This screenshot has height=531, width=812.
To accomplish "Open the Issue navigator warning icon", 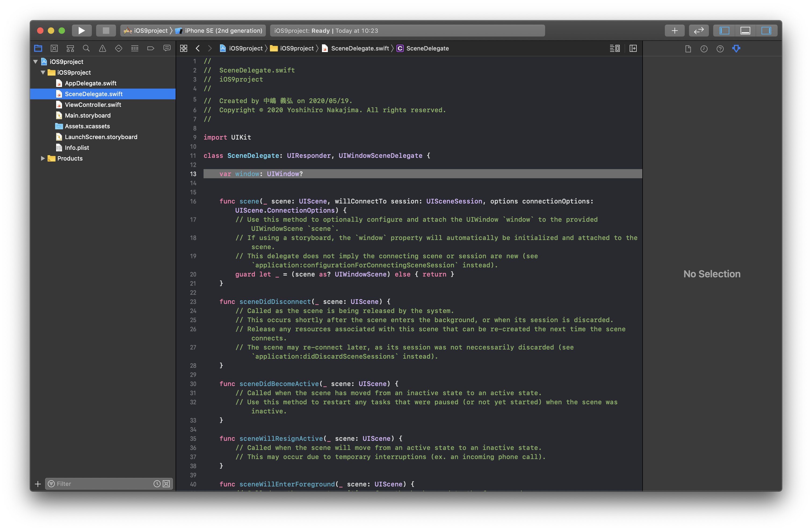I will (102, 48).
